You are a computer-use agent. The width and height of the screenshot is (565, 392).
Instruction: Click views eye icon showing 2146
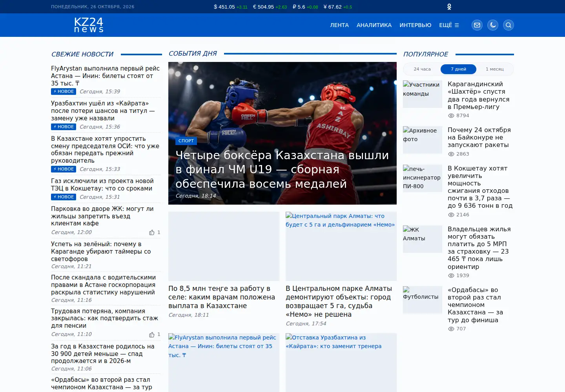[451, 215]
